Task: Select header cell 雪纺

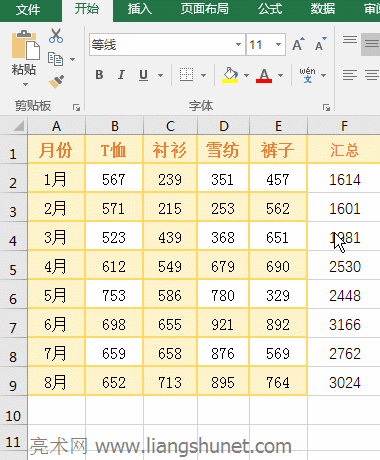Action: click(x=223, y=149)
